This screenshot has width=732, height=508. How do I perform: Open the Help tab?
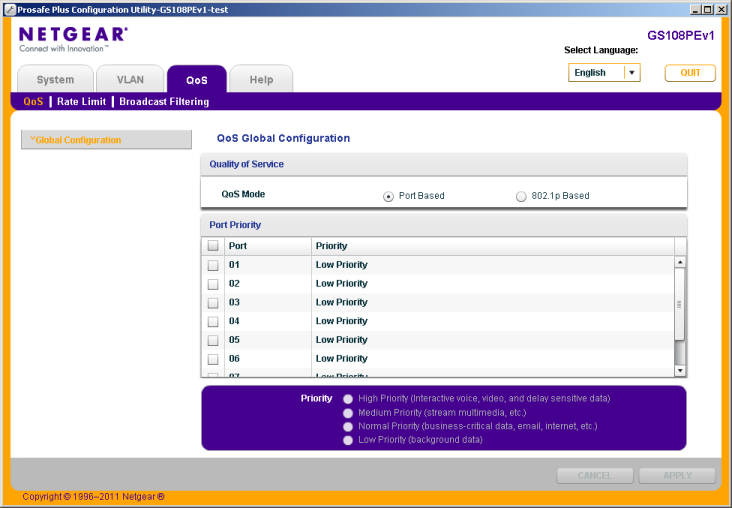[x=261, y=79]
